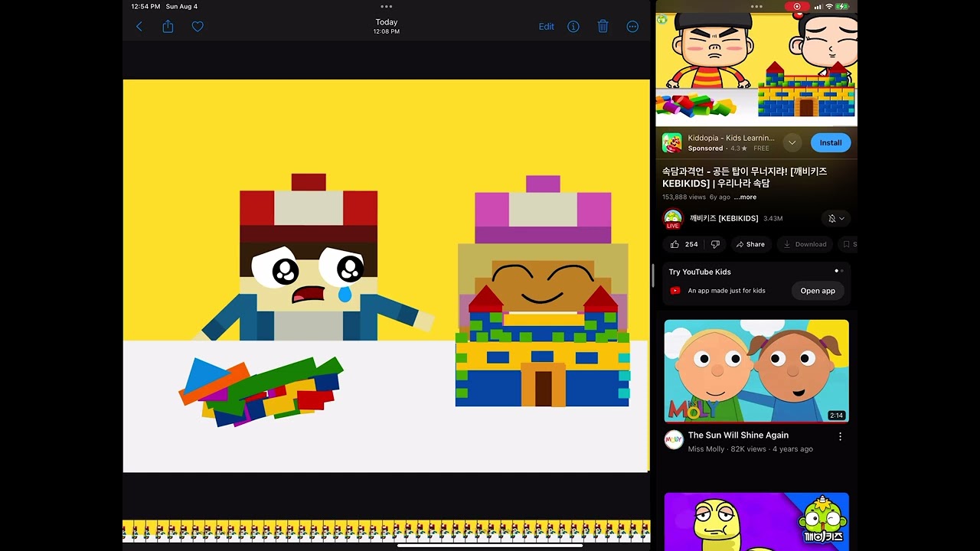
Task: Tap the YouTube Kids logo icon
Action: 675,291
